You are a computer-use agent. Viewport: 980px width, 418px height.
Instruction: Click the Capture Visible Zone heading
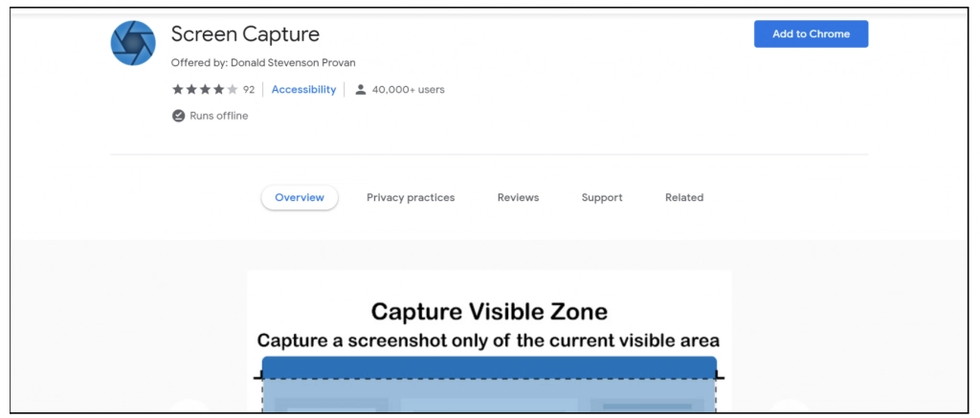pyautogui.click(x=489, y=312)
